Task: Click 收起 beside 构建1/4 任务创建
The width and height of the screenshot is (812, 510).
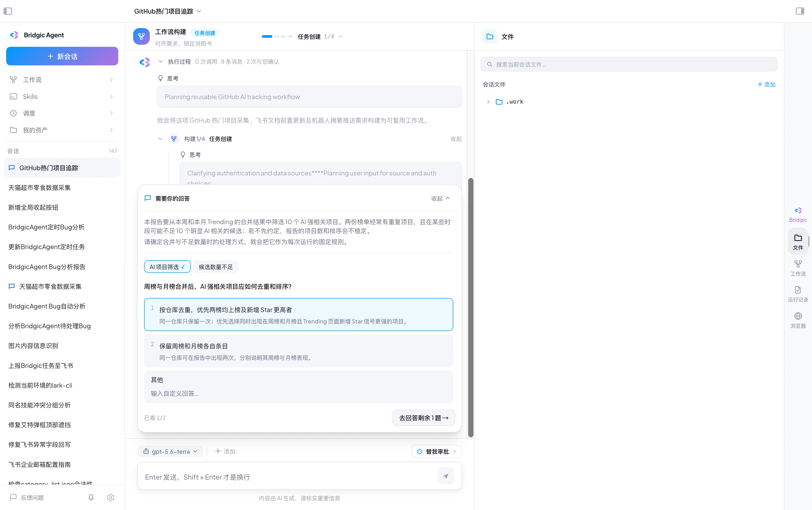Action: click(x=456, y=139)
